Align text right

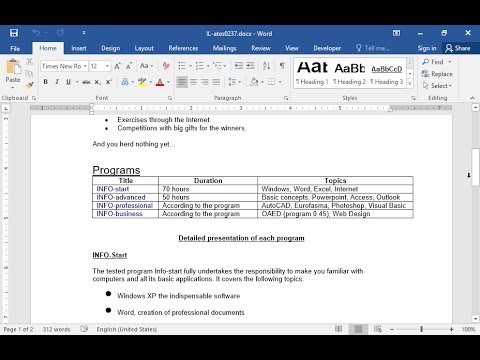(205, 82)
